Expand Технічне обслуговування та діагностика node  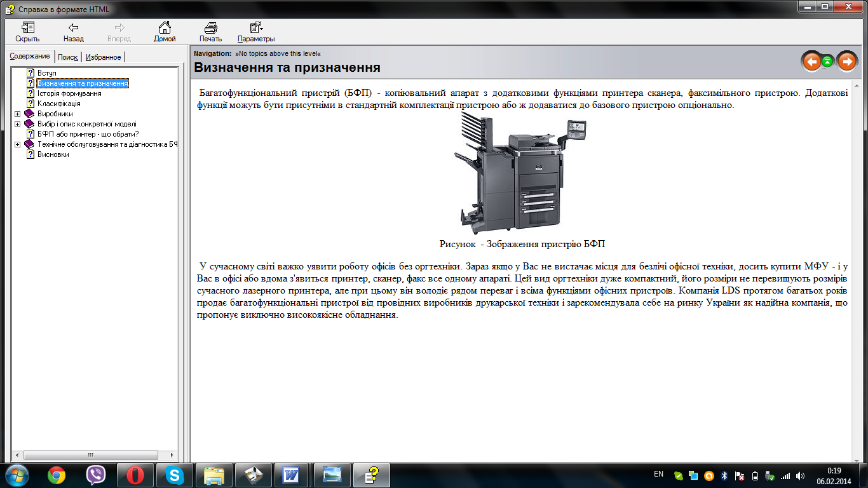[x=17, y=144]
